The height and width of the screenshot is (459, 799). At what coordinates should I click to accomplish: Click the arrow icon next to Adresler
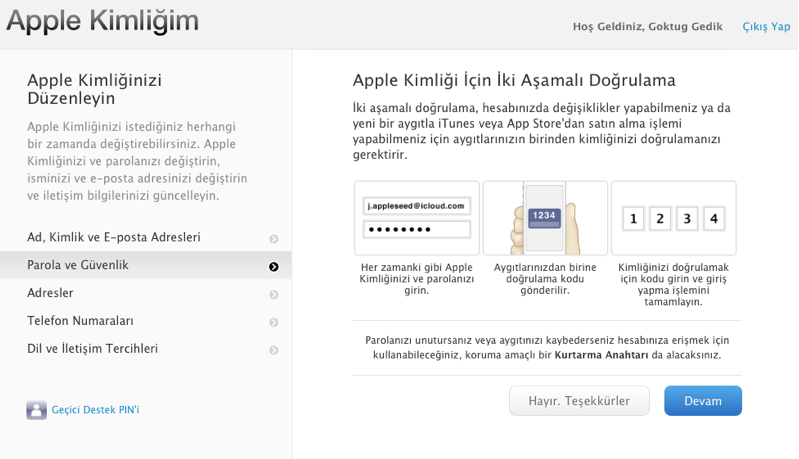[x=273, y=295]
